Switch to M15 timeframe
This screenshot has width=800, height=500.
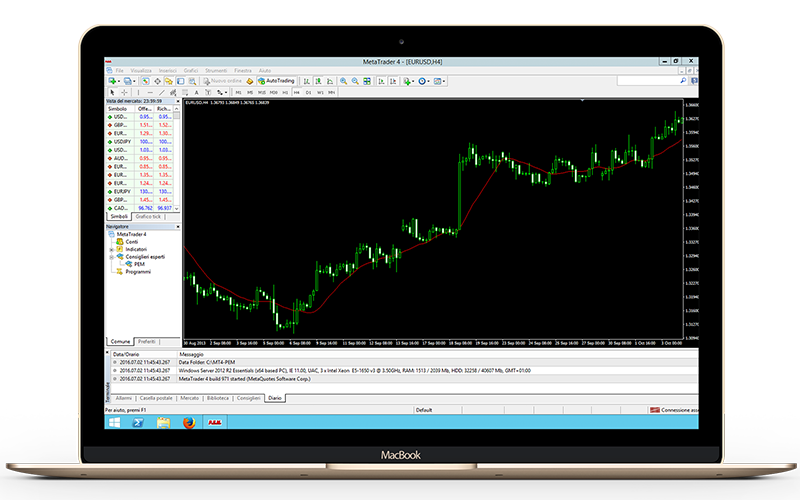[x=262, y=92]
